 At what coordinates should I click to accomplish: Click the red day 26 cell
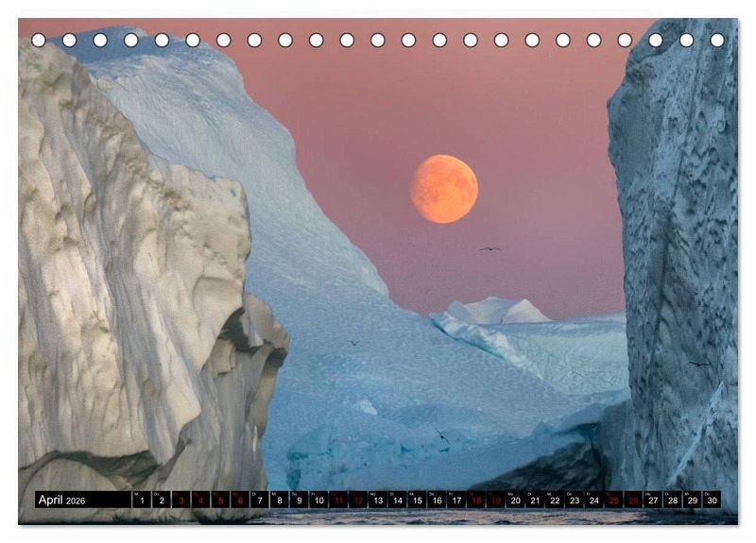point(633,501)
